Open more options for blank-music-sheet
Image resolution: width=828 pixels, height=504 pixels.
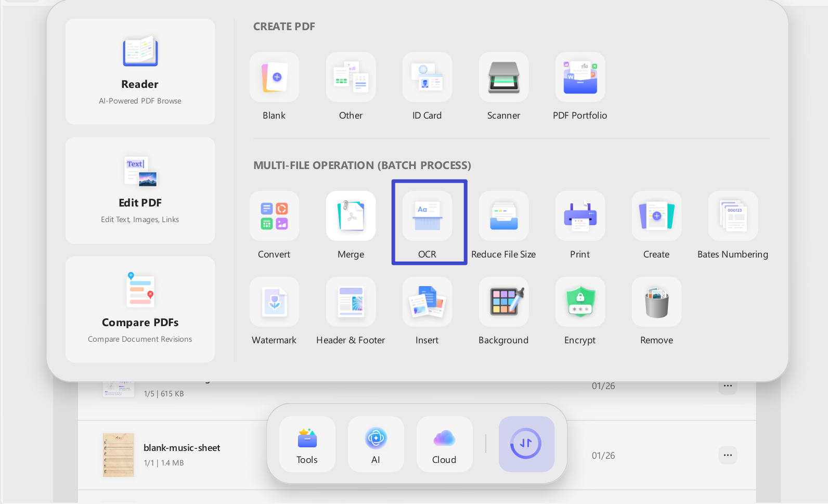click(728, 455)
